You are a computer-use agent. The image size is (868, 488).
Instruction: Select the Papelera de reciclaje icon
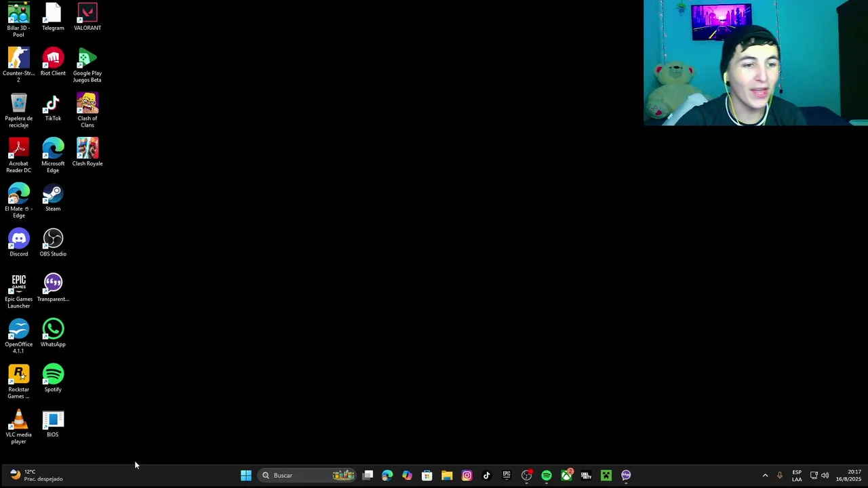pyautogui.click(x=18, y=110)
